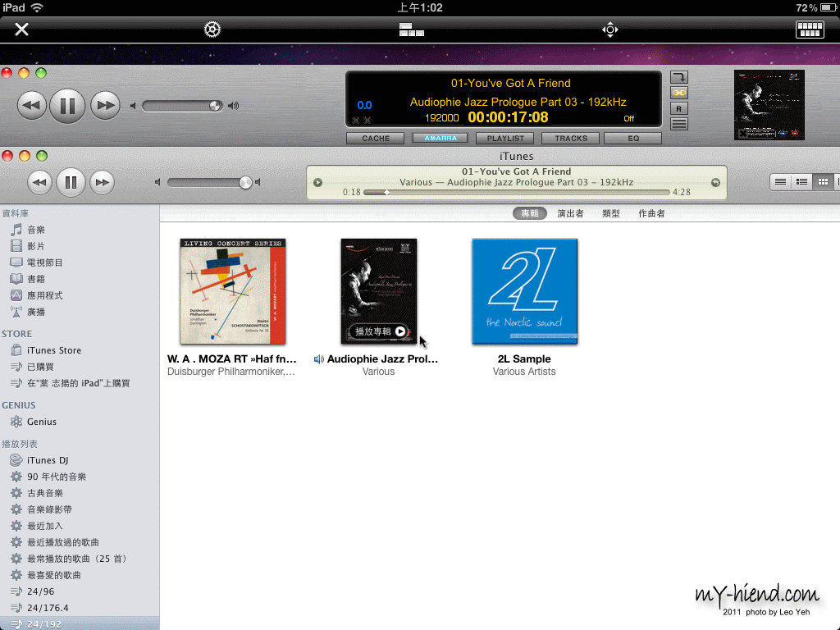
Task: Open remote app settings gear
Action: coord(212,29)
